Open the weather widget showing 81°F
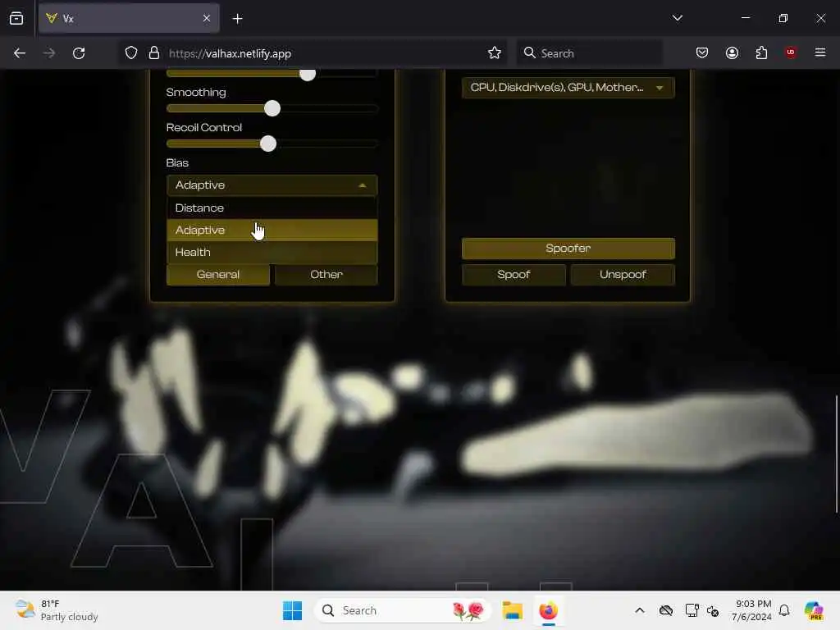 coord(57,610)
